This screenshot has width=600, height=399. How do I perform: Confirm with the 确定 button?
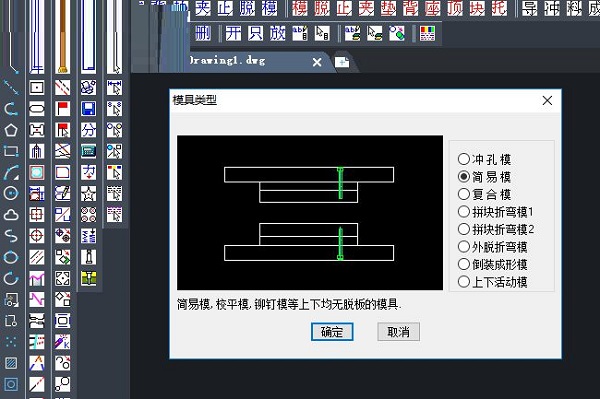pyautogui.click(x=332, y=332)
